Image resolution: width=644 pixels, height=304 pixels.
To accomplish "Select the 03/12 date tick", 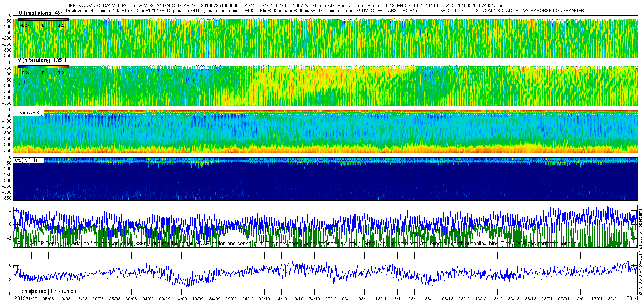I will tap(447, 299).
